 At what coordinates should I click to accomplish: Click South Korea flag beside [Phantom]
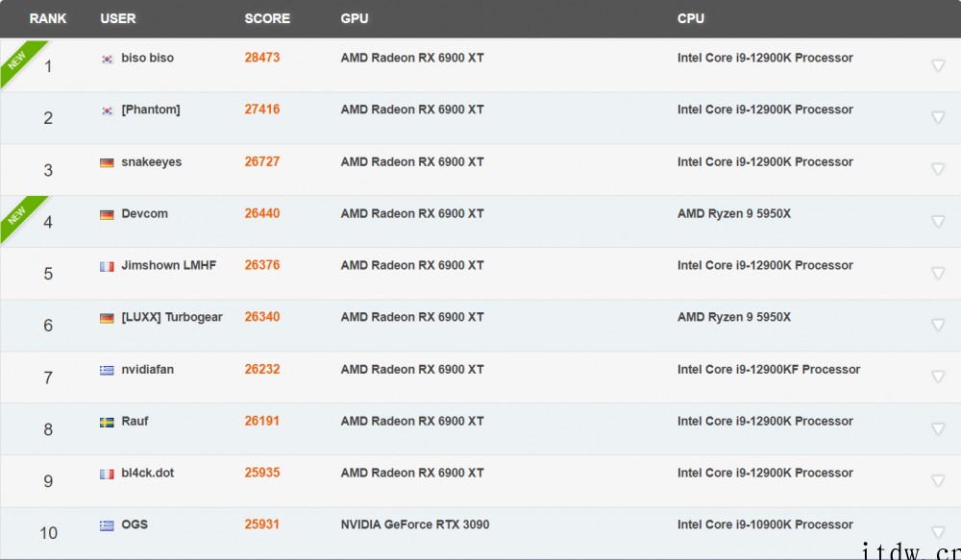pyautogui.click(x=107, y=110)
